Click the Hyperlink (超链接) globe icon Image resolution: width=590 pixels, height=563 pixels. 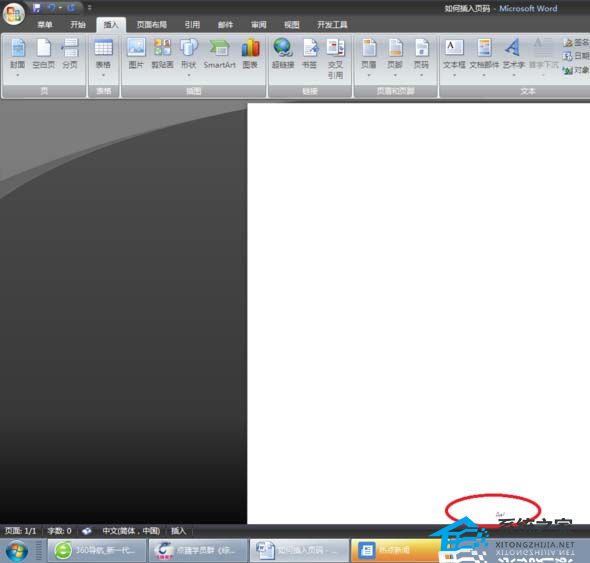pyautogui.click(x=283, y=48)
